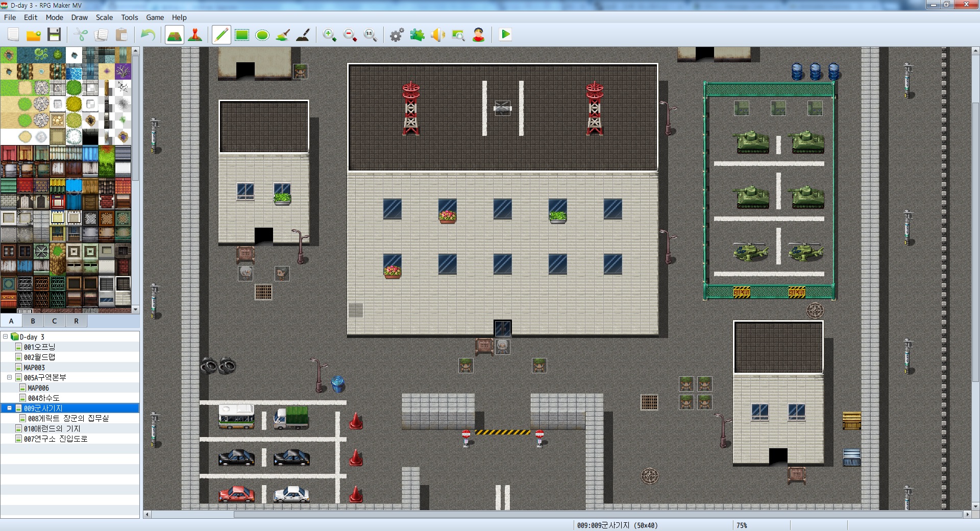980x531 pixels.
Task: Switch to tileset tab R
Action: (76, 321)
